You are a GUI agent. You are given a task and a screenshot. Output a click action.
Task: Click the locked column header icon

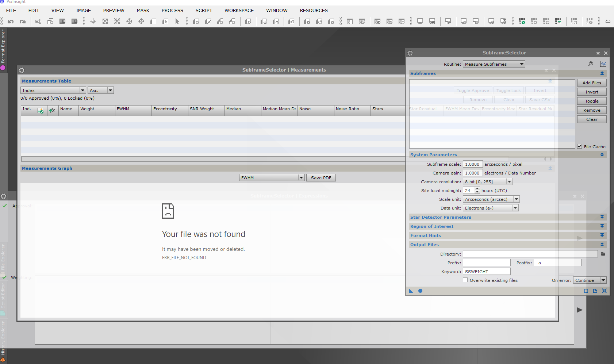(52, 110)
